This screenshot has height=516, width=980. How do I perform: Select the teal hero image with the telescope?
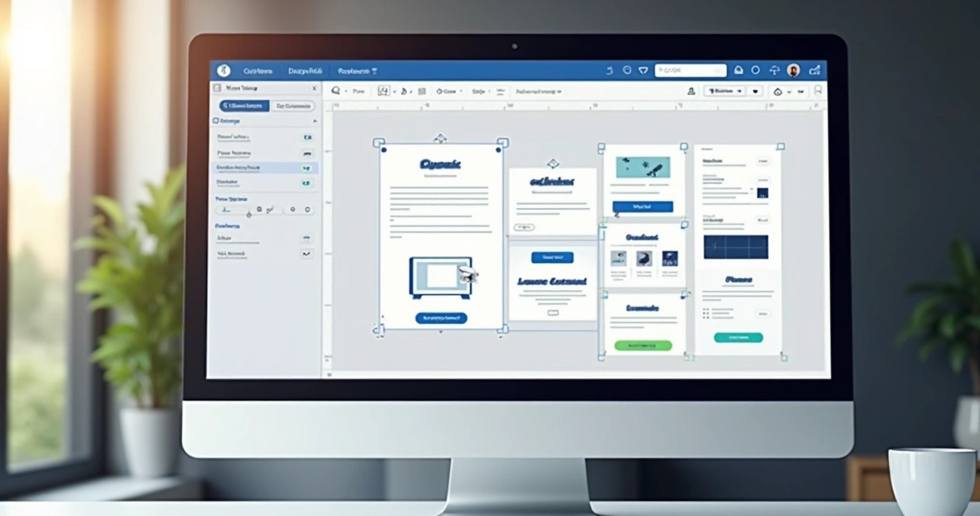(643, 168)
